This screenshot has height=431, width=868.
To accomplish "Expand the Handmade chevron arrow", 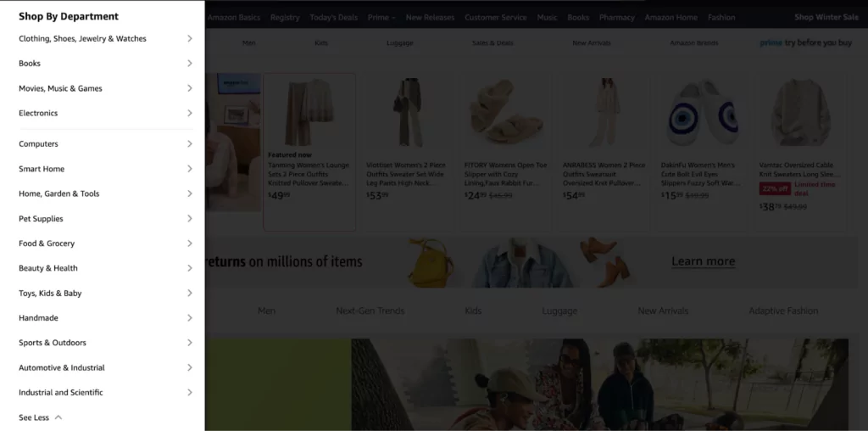I will click(189, 318).
